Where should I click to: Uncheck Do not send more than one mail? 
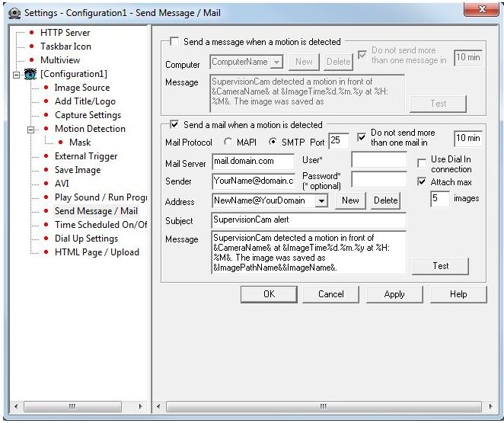(362, 137)
